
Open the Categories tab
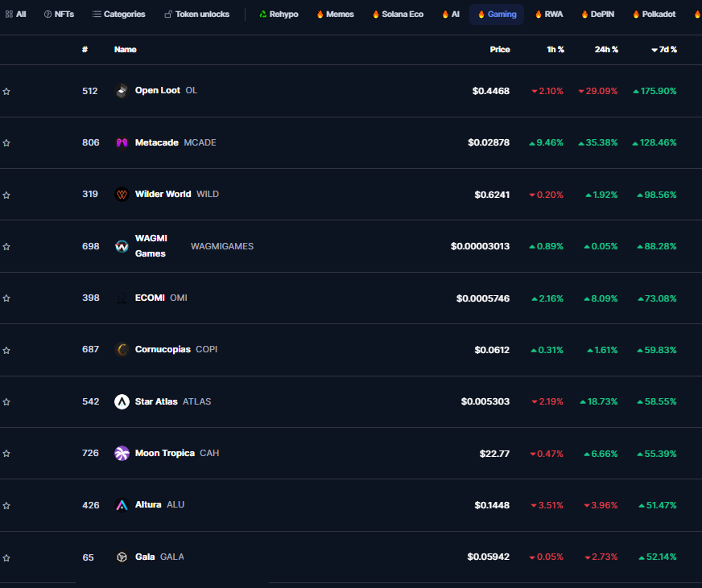click(x=118, y=14)
